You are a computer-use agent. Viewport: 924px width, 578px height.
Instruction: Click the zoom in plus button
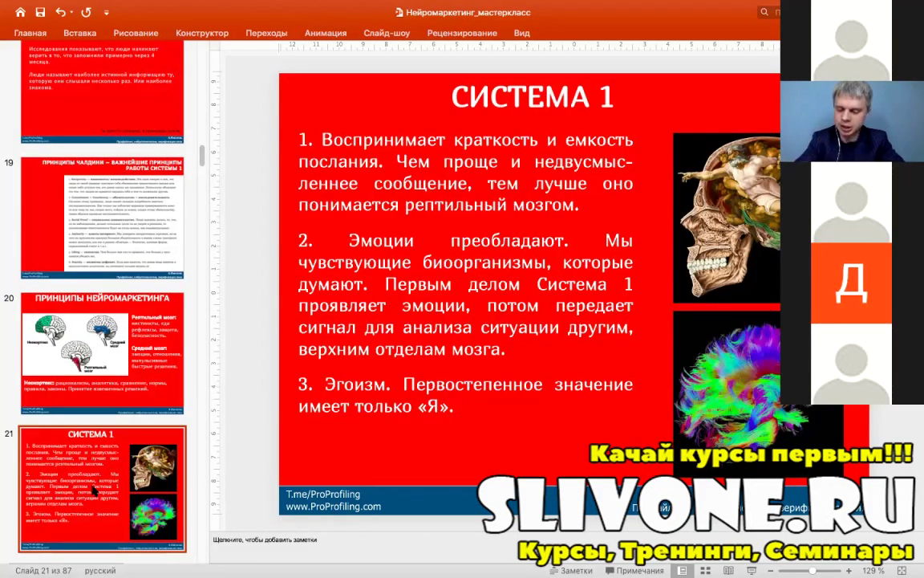(849, 571)
